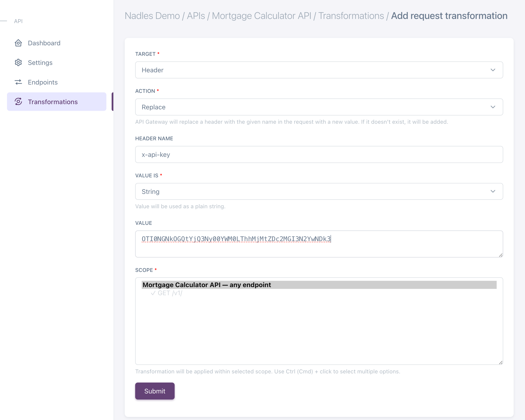Open the Value Is String dropdown
525x420 pixels.
point(319,191)
